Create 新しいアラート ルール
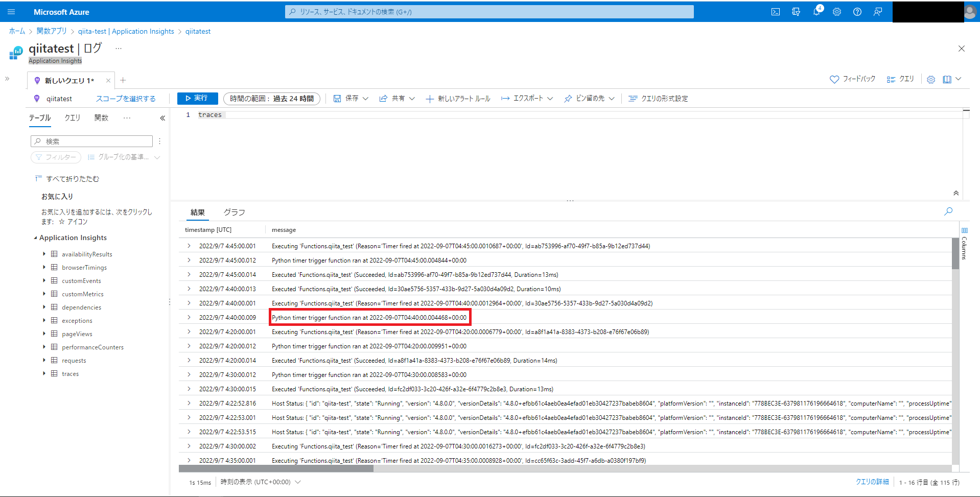 coord(458,99)
